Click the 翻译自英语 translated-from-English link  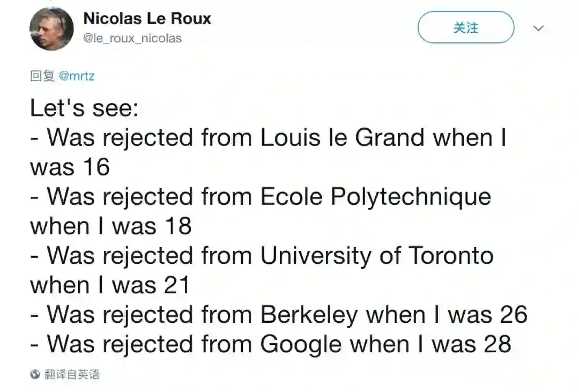pos(72,374)
